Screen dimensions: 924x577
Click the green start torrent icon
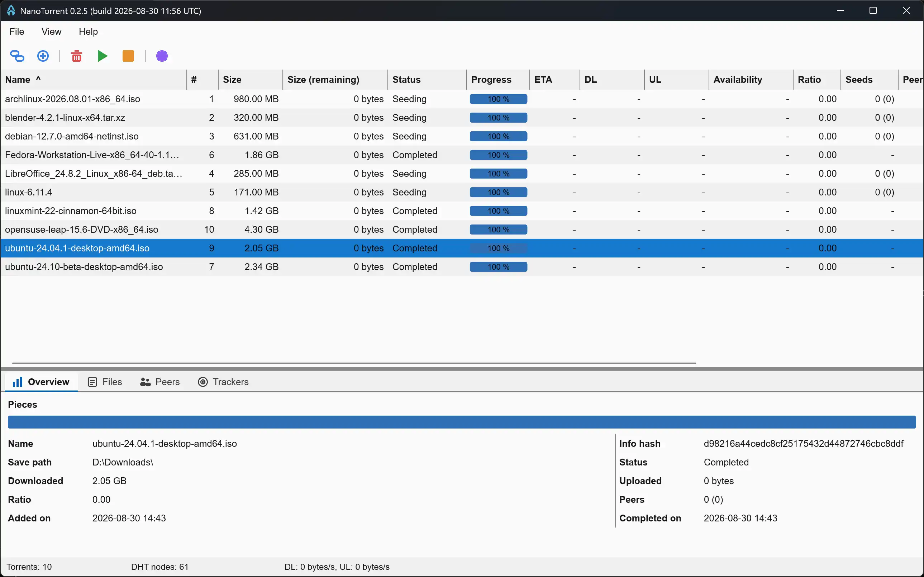[x=103, y=56]
